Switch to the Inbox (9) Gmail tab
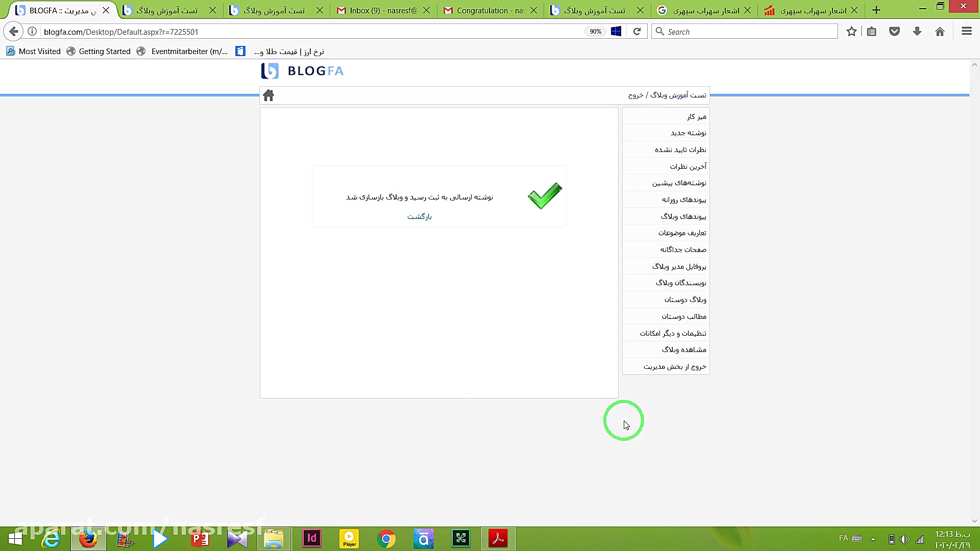 (x=383, y=10)
